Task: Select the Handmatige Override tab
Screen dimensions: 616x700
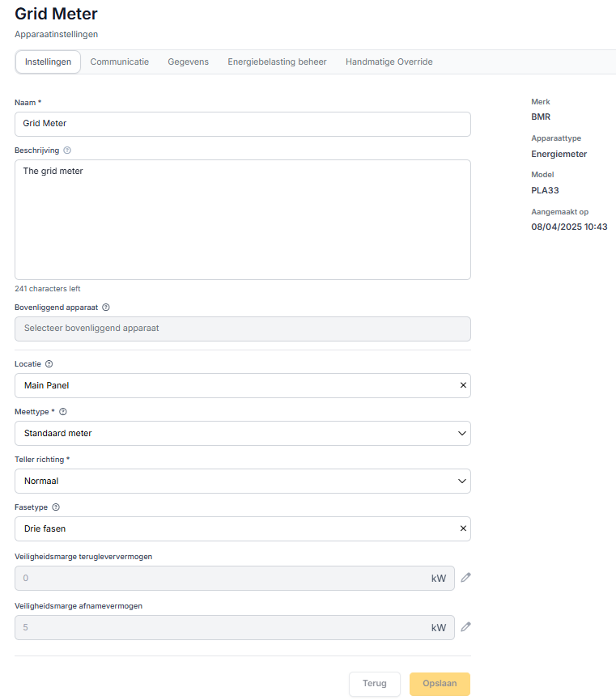Action: point(389,62)
